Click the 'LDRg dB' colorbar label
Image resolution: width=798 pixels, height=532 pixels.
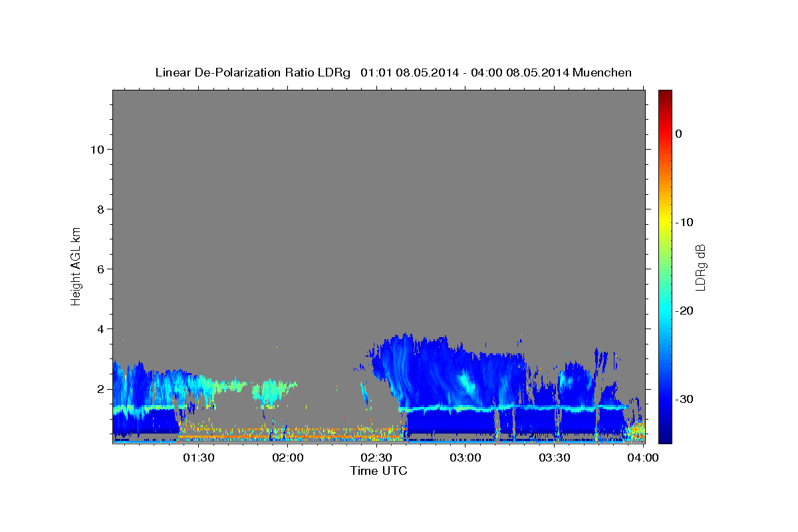[700, 267]
